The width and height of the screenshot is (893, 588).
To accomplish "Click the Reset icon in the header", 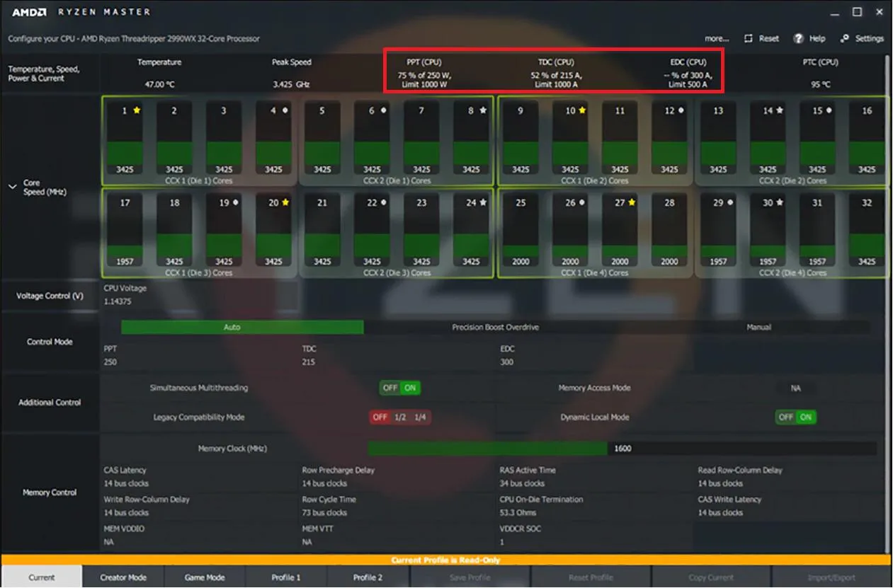I will coord(749,39).
